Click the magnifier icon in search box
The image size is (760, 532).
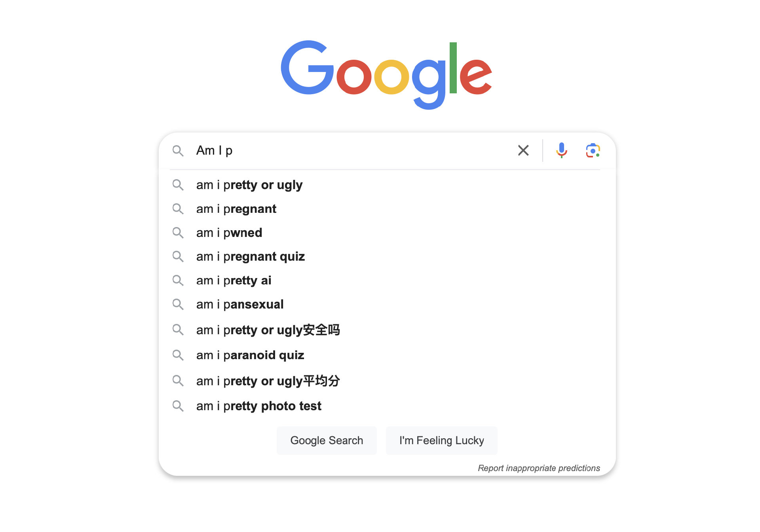[178, 151]
